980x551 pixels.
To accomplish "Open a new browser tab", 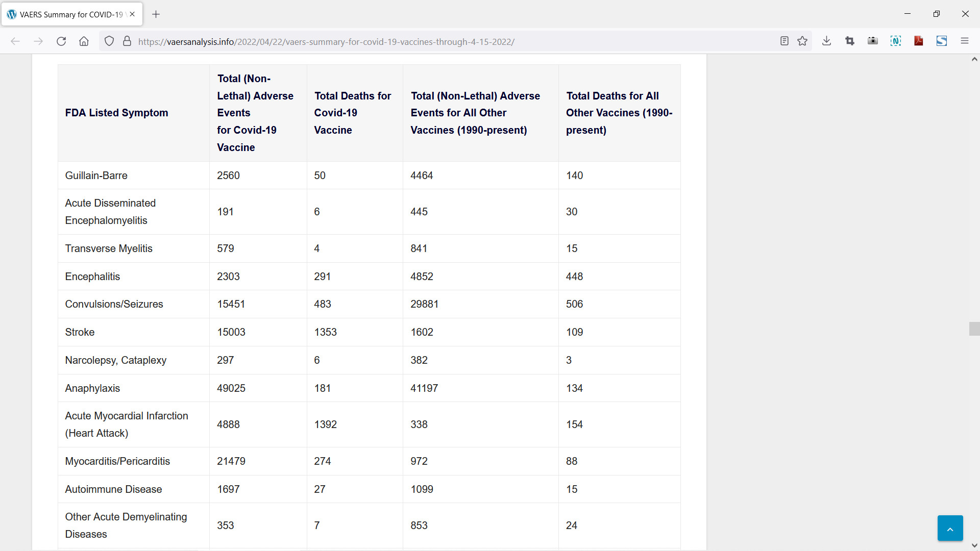I will (x=156, y=14).
